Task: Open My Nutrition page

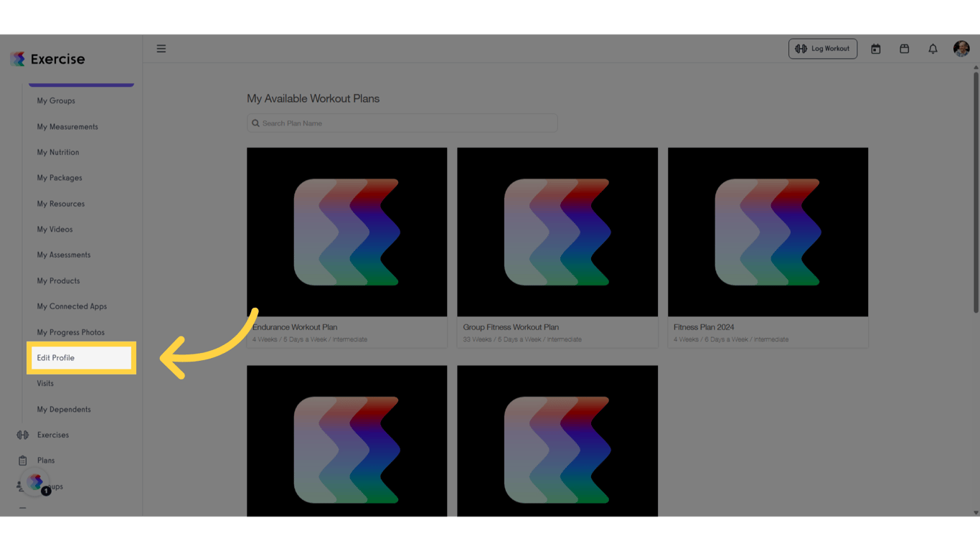Action: pyautogui.click(x=58, y=153)
